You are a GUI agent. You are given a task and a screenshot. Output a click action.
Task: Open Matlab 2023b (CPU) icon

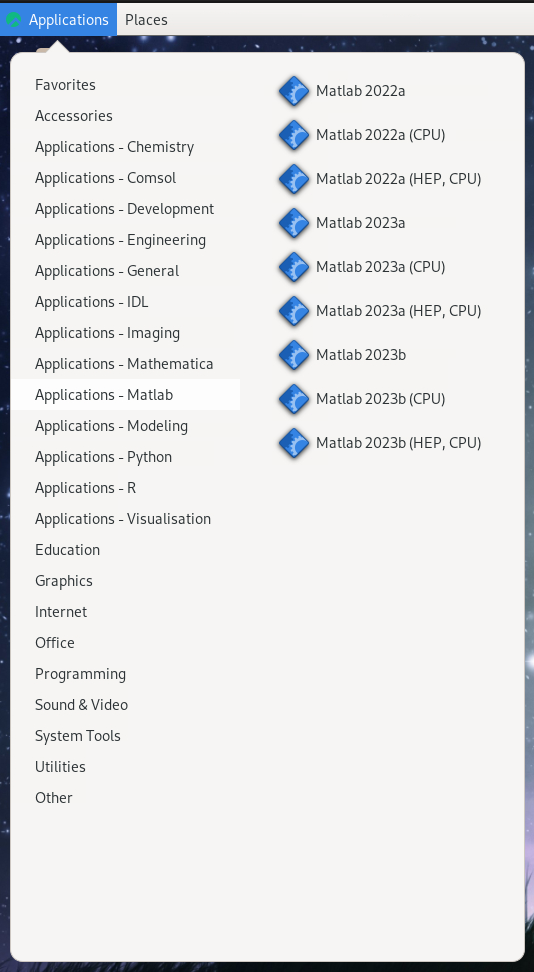coord(294,399)
